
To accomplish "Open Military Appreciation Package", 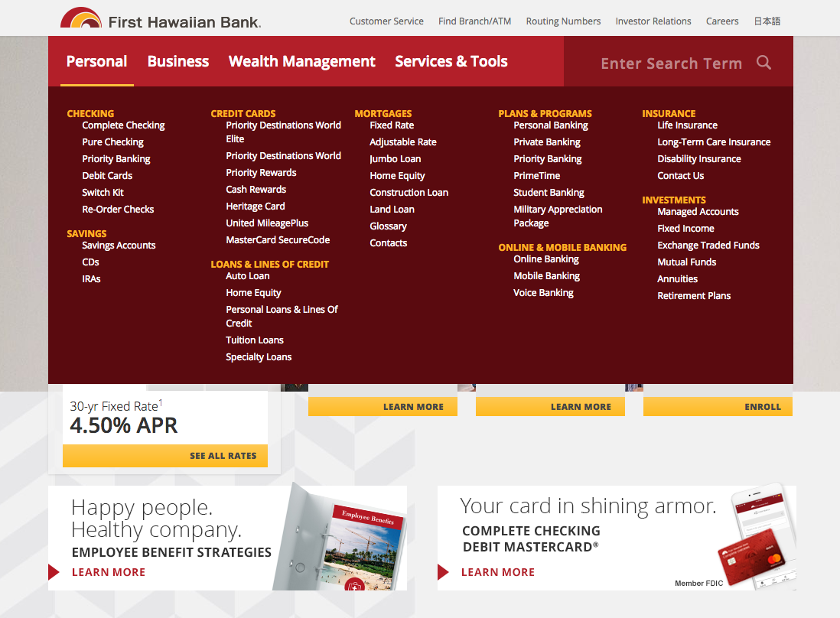I will coord(558,216).
